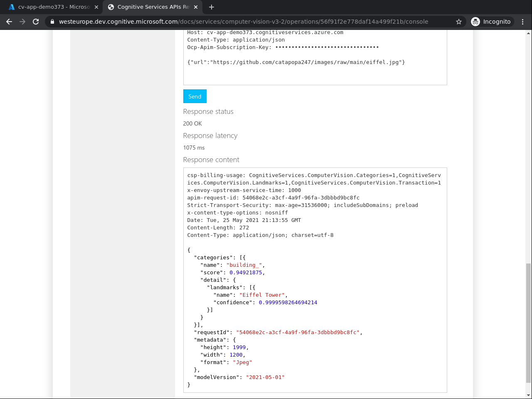
Task: Close the cv-app-demo373 tab
Action: pyautogui.click(x=96, y=7)
